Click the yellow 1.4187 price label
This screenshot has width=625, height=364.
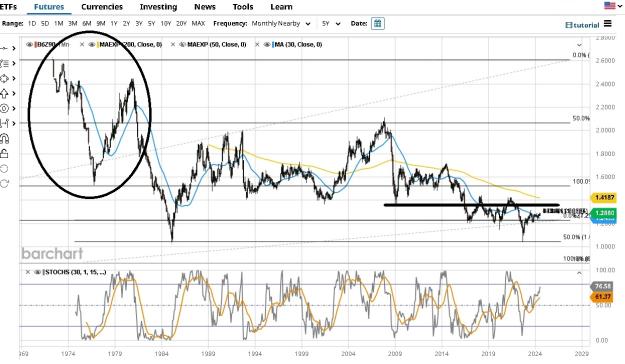click(x=603, y=197)
